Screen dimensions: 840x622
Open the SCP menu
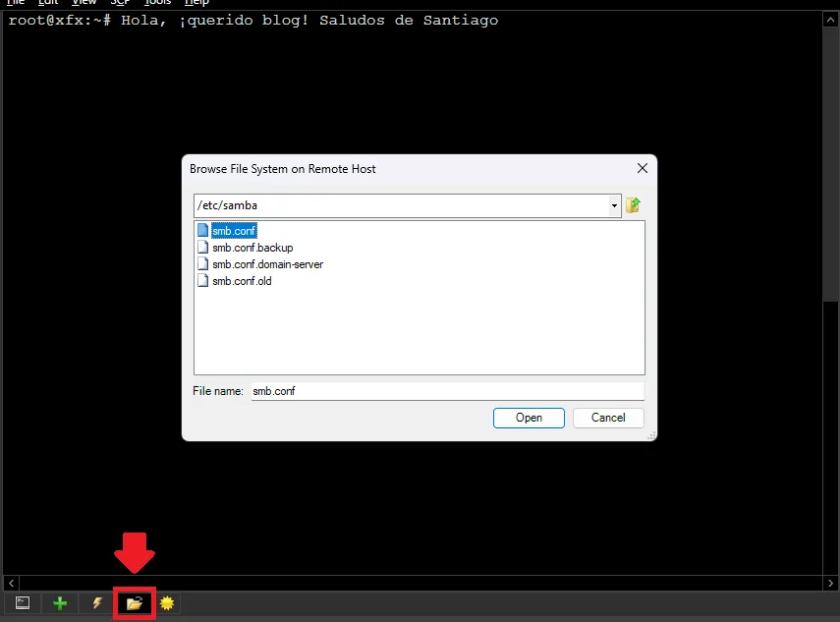point(120,3)
